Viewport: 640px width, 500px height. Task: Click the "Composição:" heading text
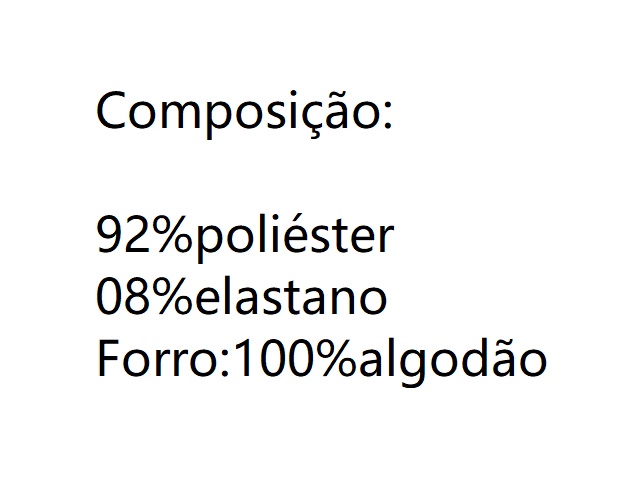click(245, 112)
